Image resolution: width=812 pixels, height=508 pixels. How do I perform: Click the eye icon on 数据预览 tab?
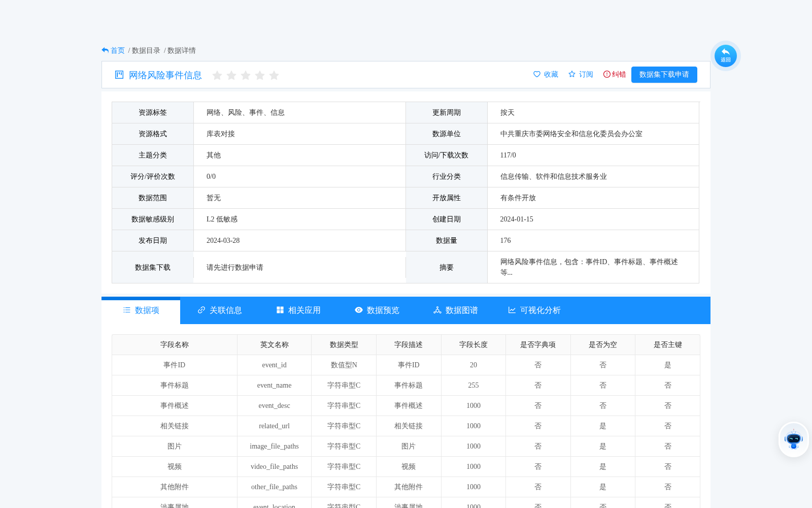tap(359, 310)
